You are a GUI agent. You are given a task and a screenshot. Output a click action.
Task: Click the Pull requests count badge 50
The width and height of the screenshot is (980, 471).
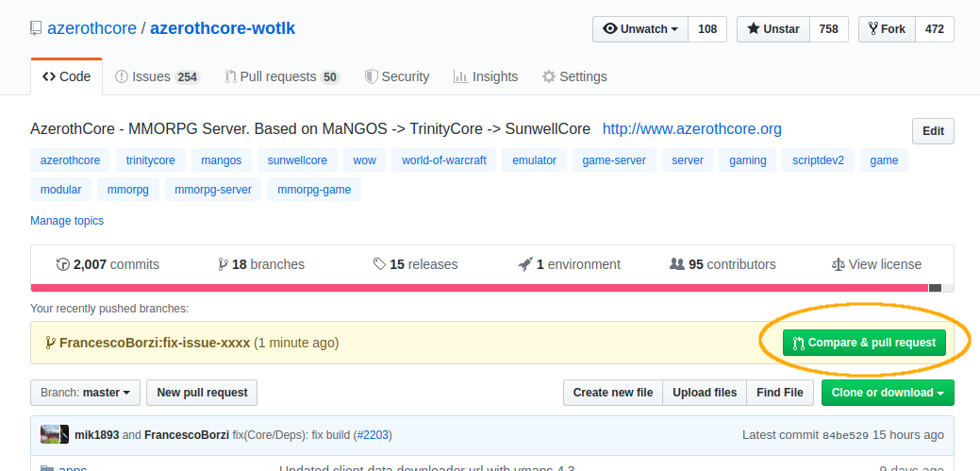click(330, 77)
